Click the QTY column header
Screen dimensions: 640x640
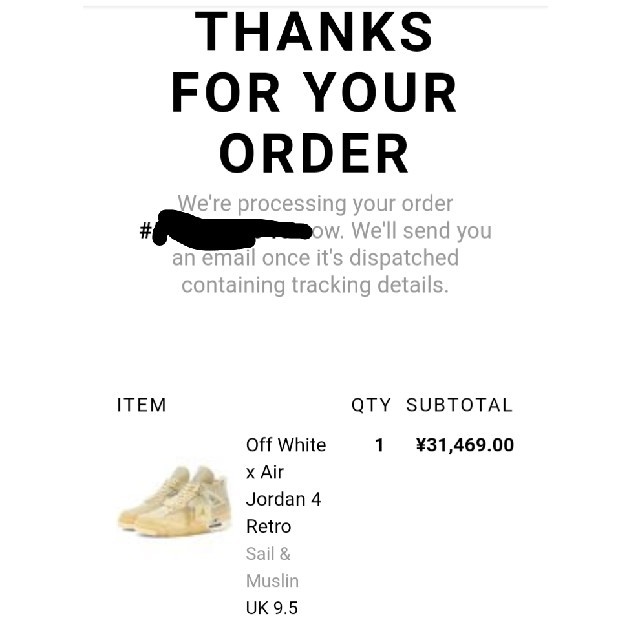pyautogui.click(x=371, y=405)
